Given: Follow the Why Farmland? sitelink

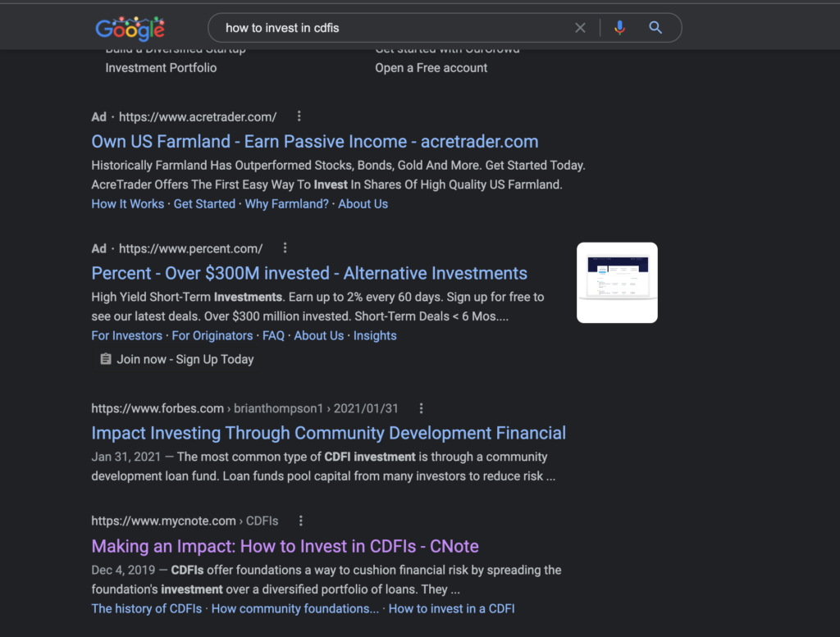Looking at the screenshot, I should coord(286,204).
